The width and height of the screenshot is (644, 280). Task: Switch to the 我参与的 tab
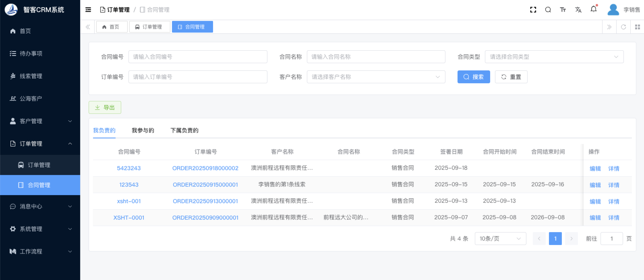(x=143, y=130)
